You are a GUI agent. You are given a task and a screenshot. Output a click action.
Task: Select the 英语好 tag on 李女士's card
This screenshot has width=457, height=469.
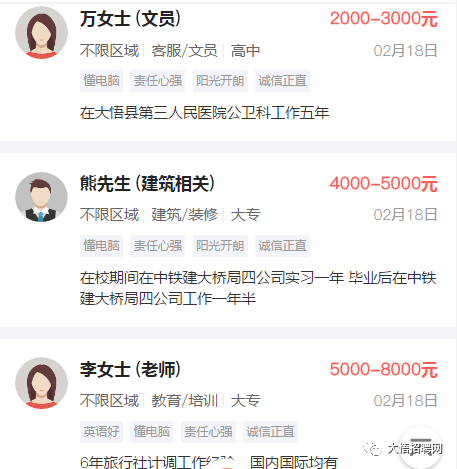click(101, 432)
